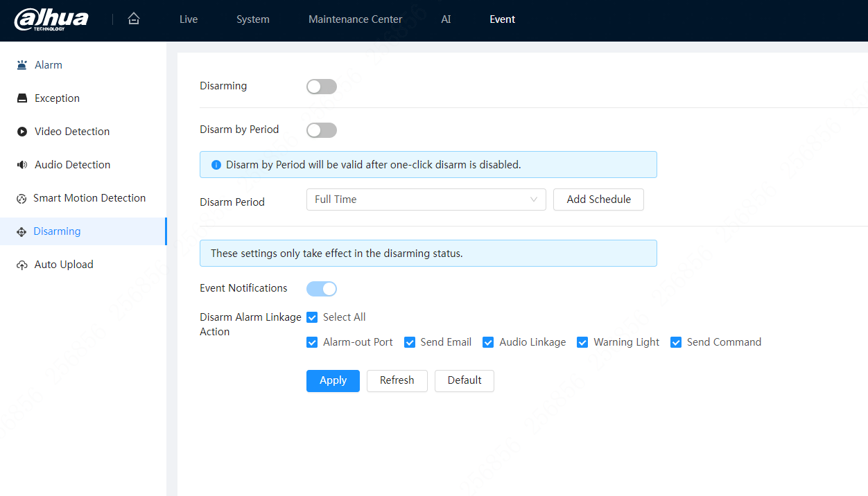Select the Alarm sidebar icon
Image resolution: width=868 pixels, height=496 pixels.
pos(21,64)
